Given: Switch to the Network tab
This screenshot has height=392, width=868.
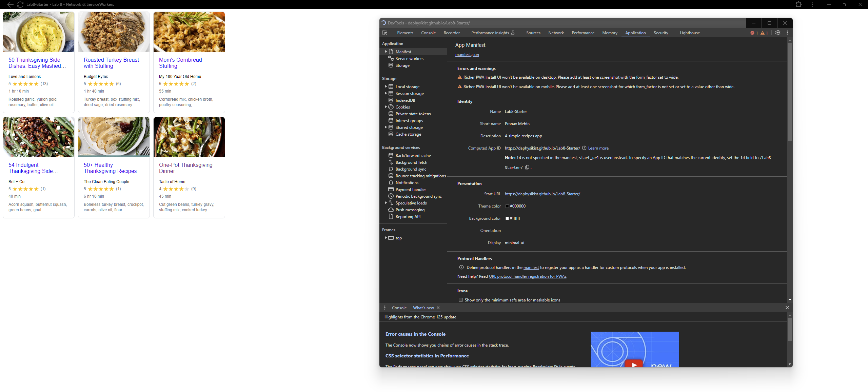Looking at the screenshot, I should coord(556,33).
